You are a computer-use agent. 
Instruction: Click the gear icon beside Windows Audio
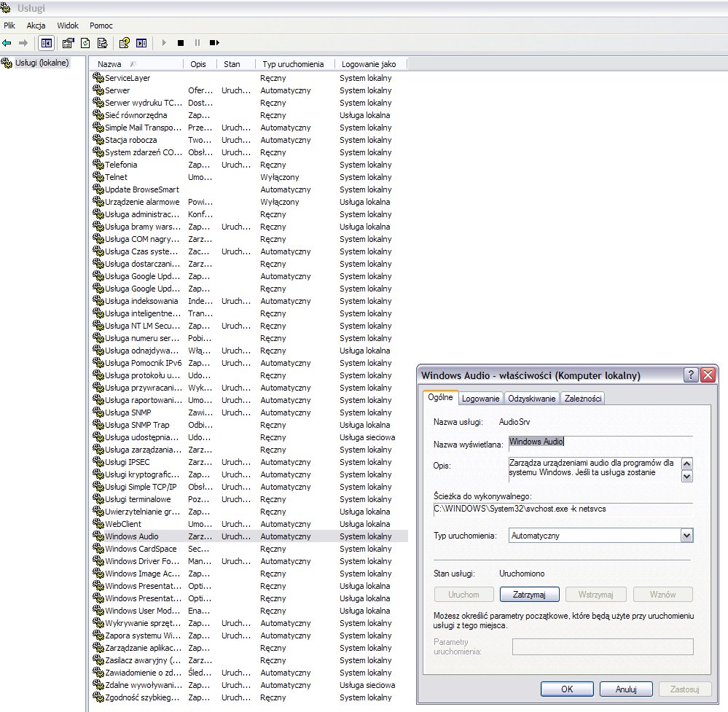coord(98,536)
